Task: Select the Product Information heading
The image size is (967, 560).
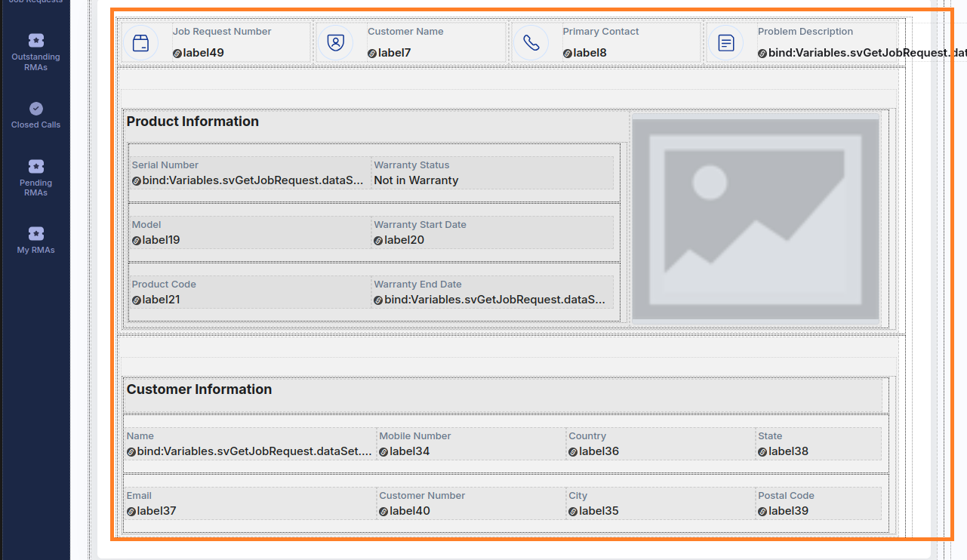Action: [x=192, y=122]
